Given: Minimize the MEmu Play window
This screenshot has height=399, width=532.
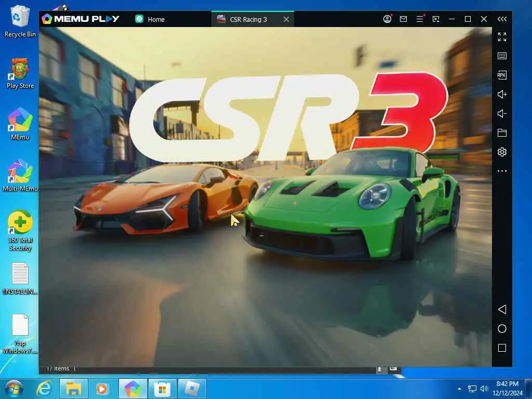Looking at the screenshot, I should tap(451, 19).
